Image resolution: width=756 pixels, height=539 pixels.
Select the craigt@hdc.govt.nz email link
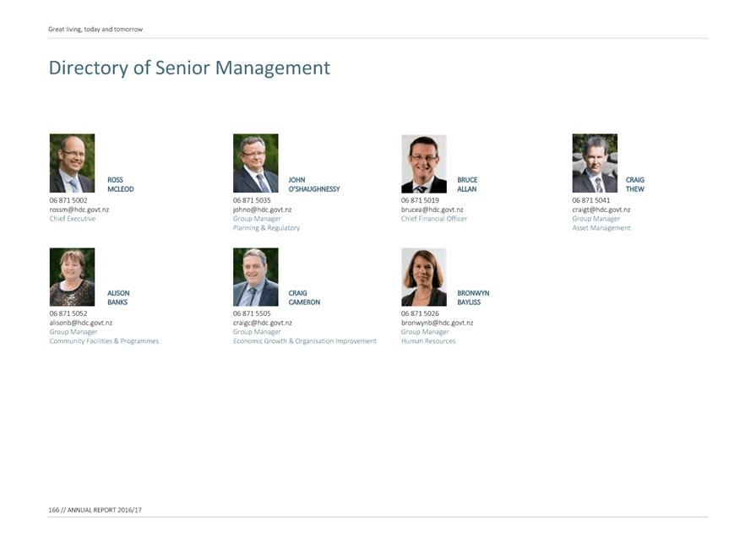tap(601, 210)
